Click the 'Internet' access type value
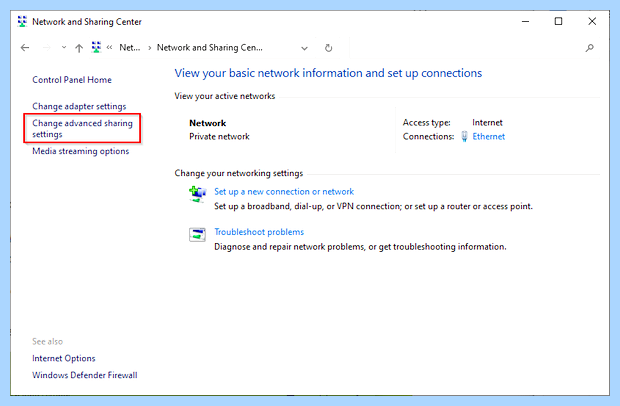Screen dimensions: 620x406 (x=487, y=123)
